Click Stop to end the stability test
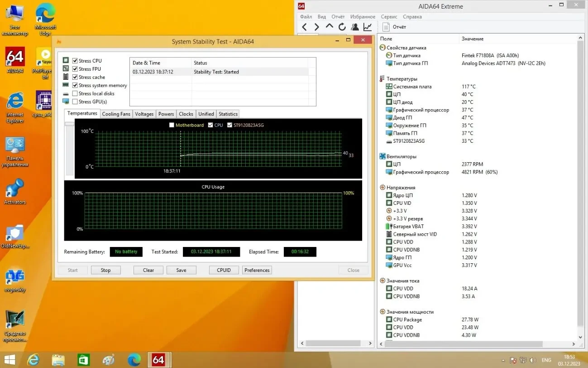 (x=105, y=270)
